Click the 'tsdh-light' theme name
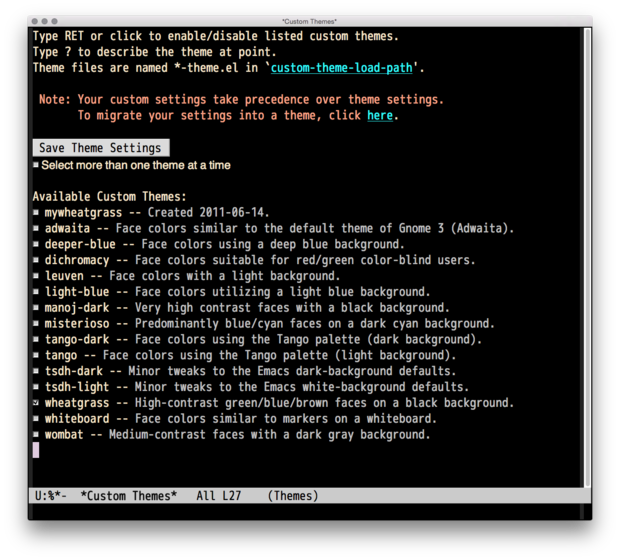The height and width of the screenshot is (560, 620). [77, 387]
